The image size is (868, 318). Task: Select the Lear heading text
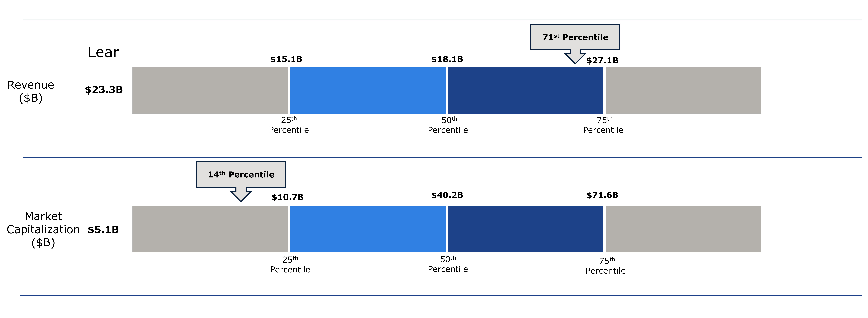[103, 52]
